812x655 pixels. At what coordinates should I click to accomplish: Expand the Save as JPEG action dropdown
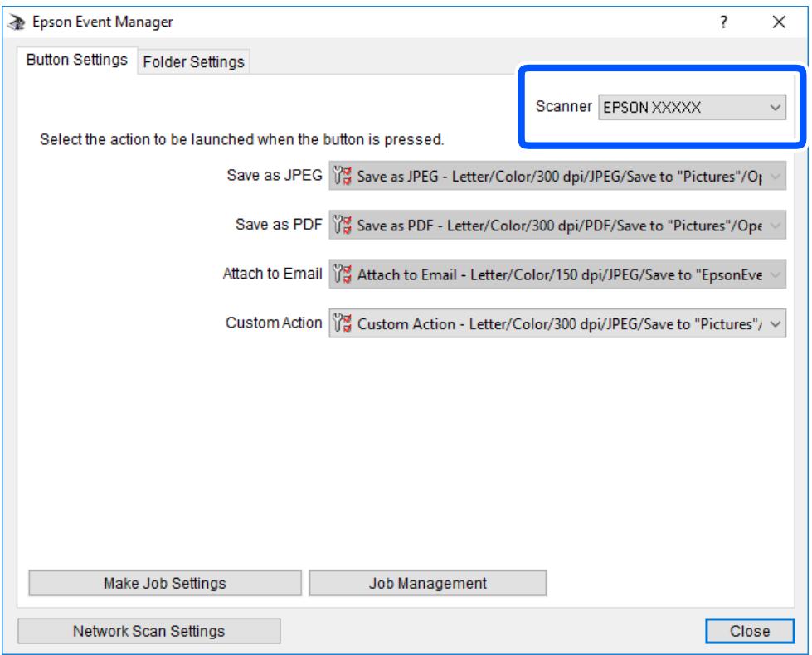(557, 176)
